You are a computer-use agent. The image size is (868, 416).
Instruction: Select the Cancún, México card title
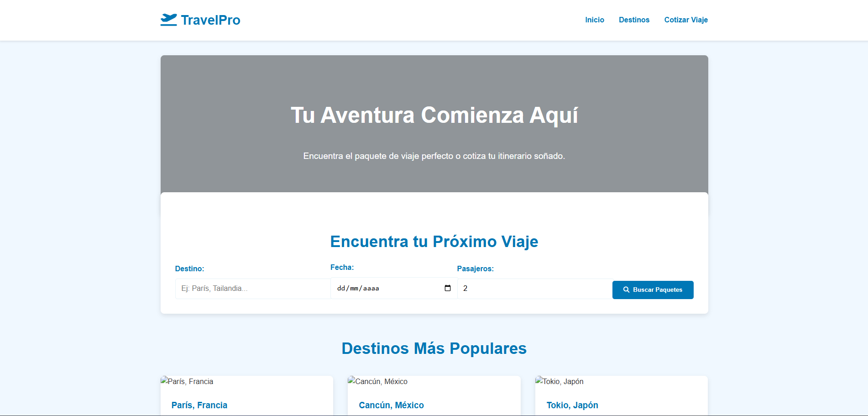(x=391, y=405)
